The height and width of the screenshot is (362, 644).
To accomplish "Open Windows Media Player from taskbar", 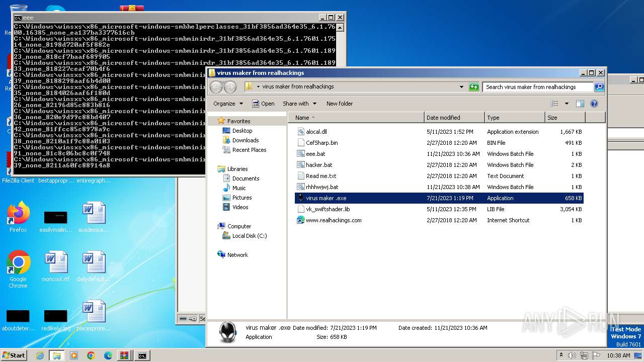I will click(x=74, y=355).
